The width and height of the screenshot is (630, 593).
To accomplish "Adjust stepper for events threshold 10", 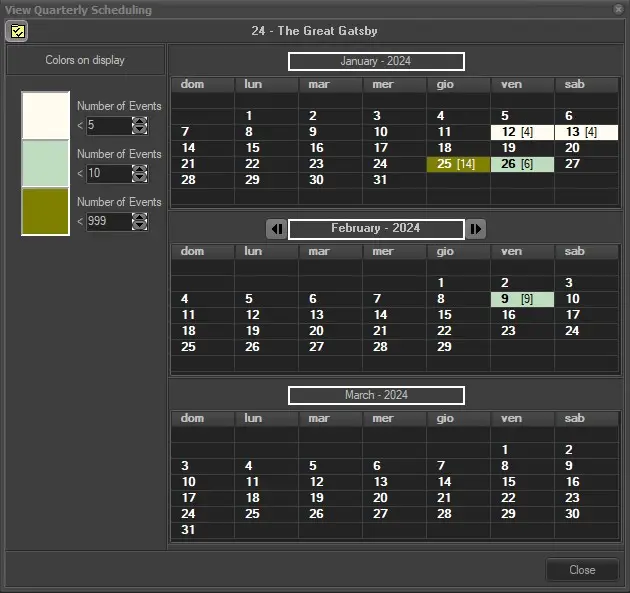I will (140, 174).
